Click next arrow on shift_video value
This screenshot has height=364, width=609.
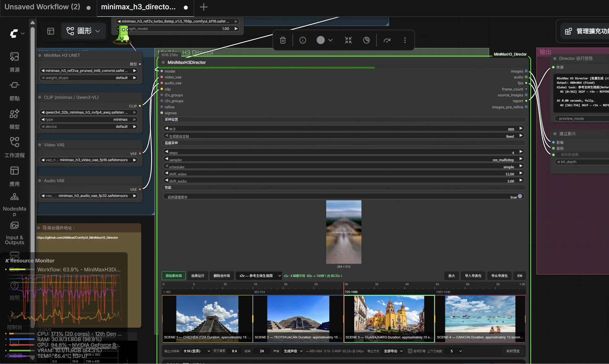tap(521, 173)
